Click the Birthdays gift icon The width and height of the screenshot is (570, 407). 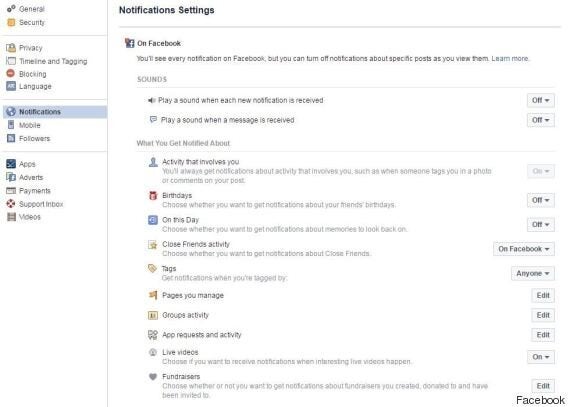(x=153, y=196)
